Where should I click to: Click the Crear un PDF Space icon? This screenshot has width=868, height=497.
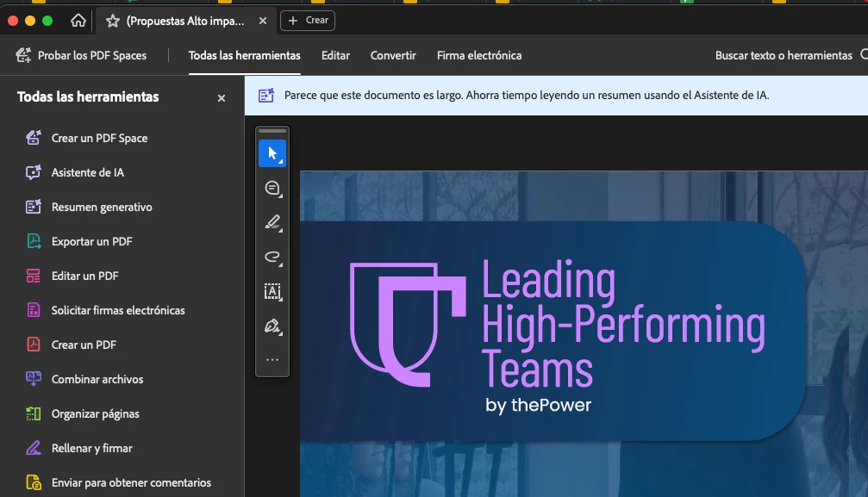34,138
